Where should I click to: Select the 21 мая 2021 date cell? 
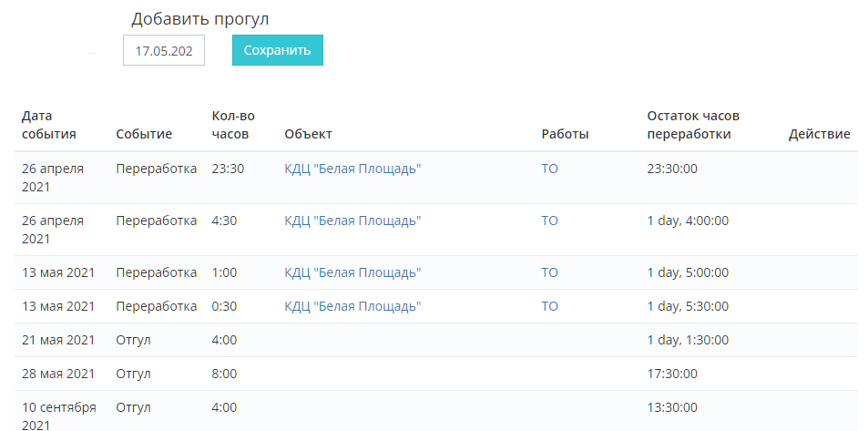coord(58,340)
